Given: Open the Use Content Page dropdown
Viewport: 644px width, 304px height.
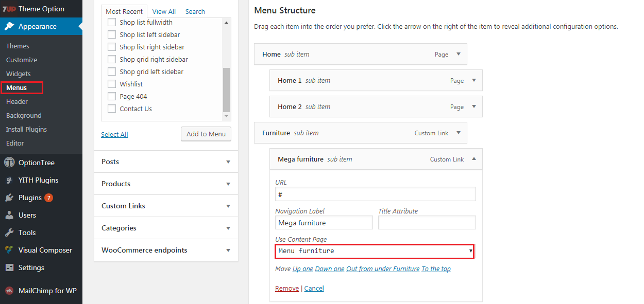Looking at the screenshot, I should click(375, 251).
